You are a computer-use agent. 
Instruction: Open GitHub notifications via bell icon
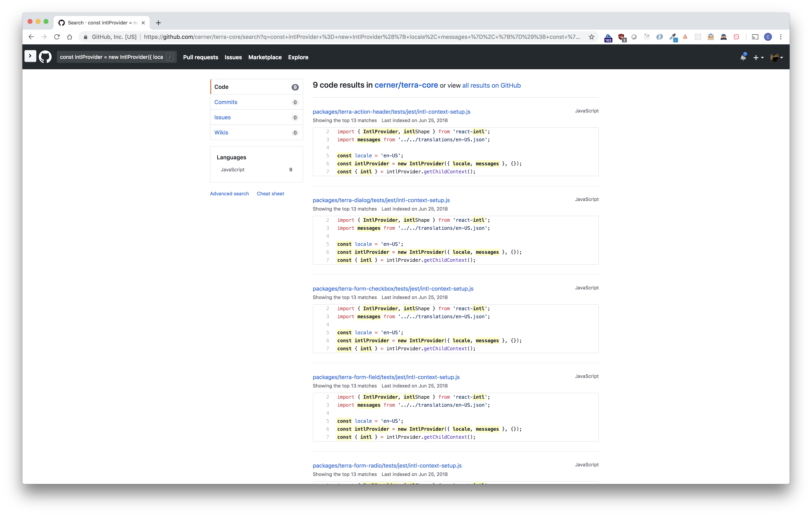[743, 57]
